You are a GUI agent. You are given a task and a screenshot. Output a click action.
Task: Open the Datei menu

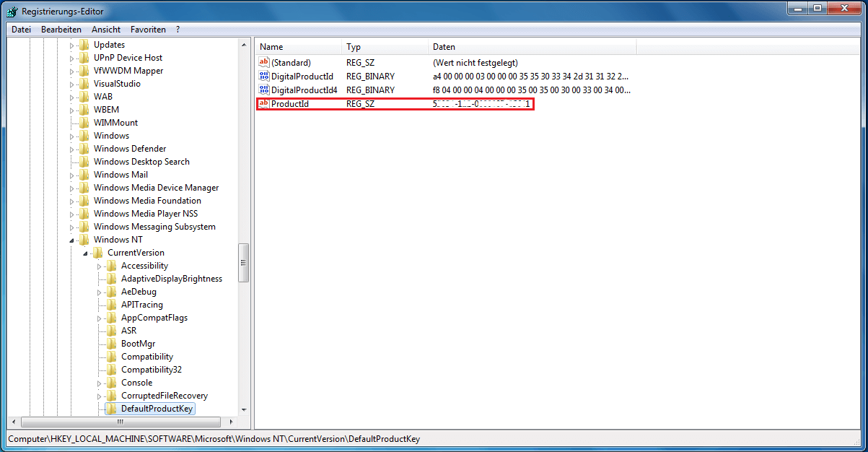(21, 30)
